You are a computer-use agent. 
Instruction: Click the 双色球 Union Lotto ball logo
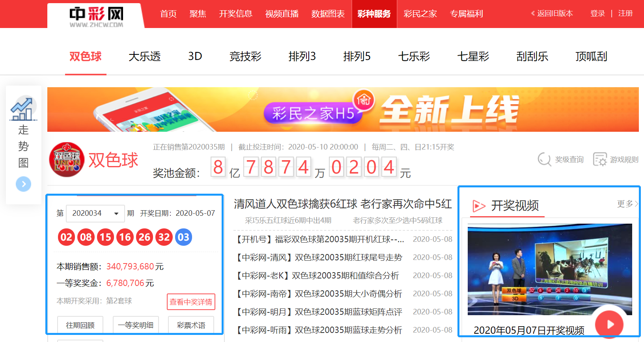(x=67, y=160)
